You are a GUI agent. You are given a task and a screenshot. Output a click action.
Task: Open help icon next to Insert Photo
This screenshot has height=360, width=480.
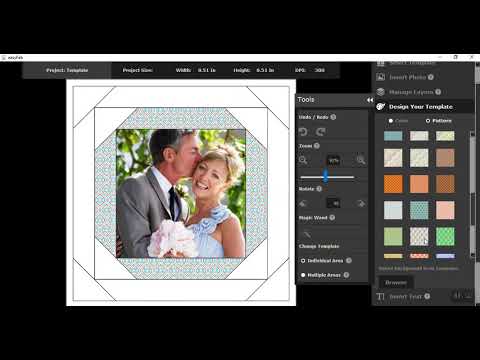(x=431, y=77)
